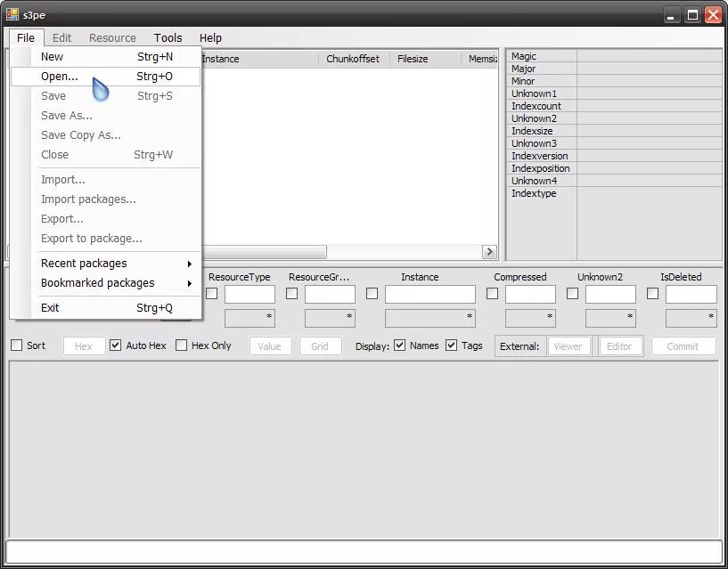Select the Unknown4 property row

614,181
